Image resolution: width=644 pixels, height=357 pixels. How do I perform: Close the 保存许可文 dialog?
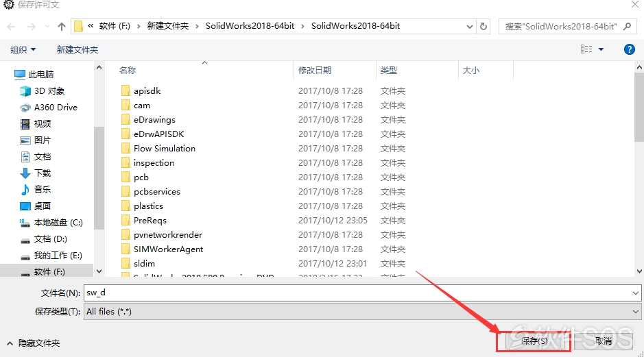click(x=635, y=4)
